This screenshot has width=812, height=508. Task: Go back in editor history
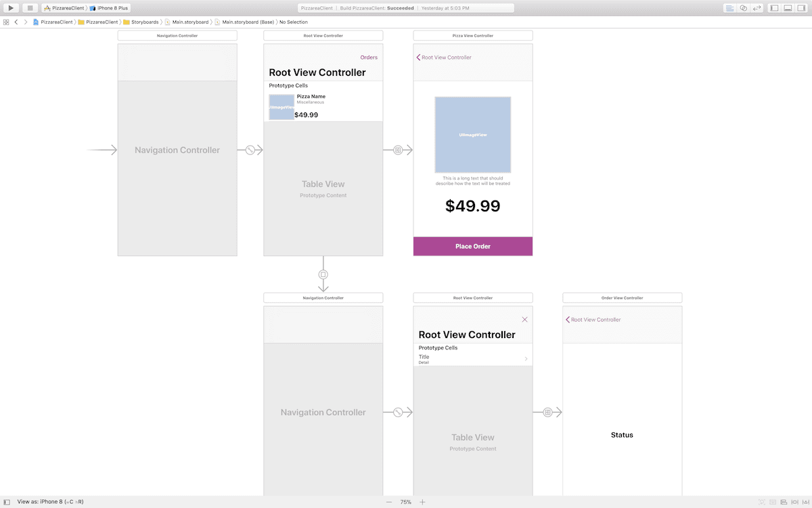click(x=16, y=22)
